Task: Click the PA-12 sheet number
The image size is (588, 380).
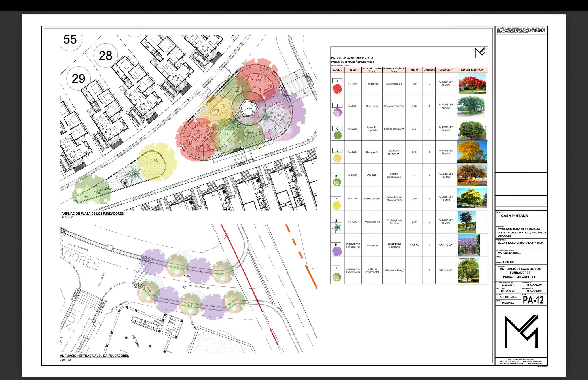Action: [533, 300]
